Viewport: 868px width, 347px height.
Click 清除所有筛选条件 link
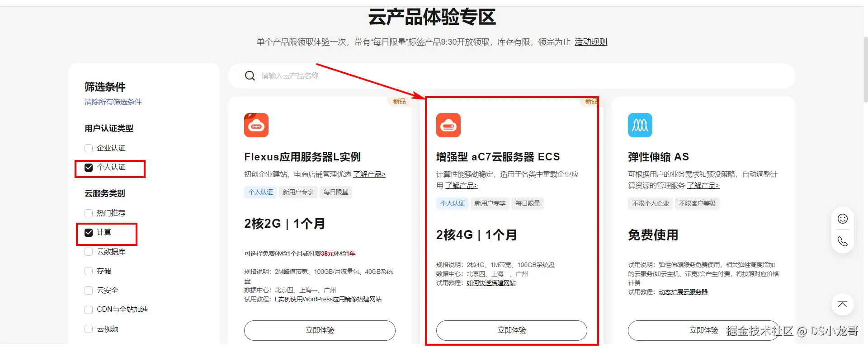coord(113,102)
